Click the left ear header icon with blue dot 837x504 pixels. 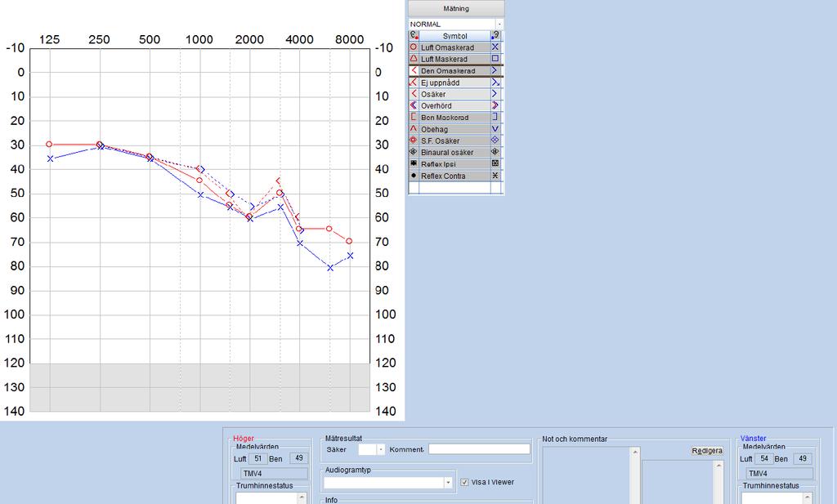click(x=496, y=36)
